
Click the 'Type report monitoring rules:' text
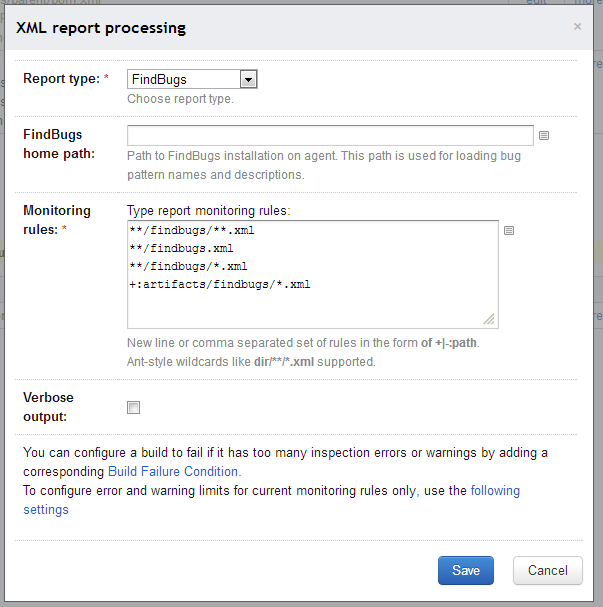point(209,211)
